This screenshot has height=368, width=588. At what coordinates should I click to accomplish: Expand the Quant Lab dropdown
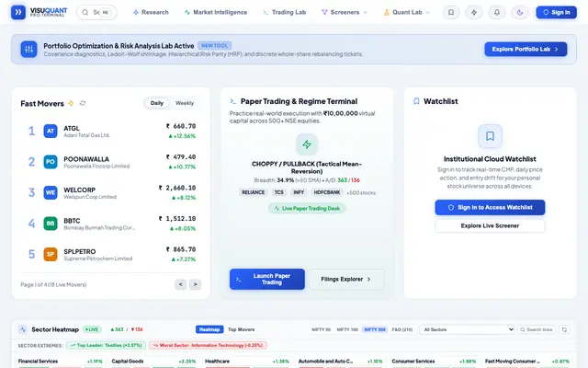tap(406, 12)
